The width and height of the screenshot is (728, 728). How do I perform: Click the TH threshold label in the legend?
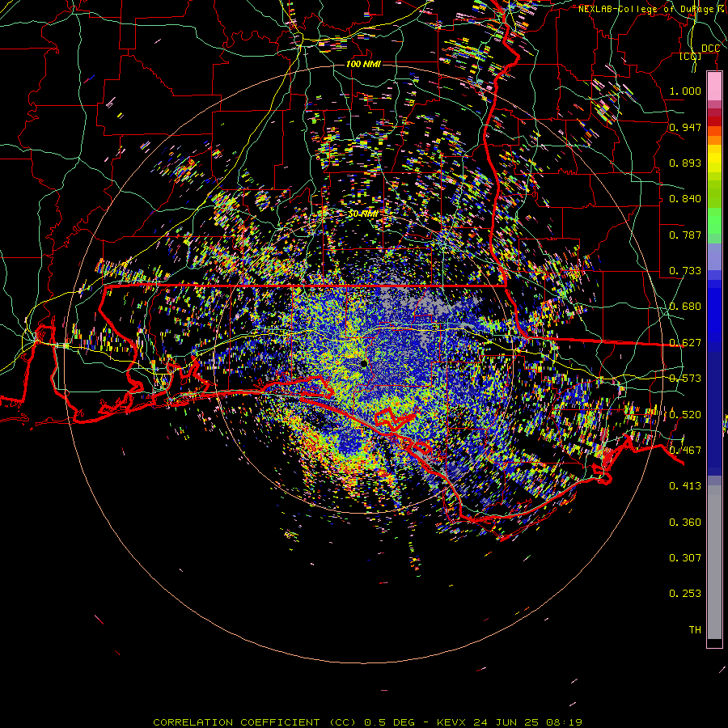pyautogui.click(x=695, y=630)
